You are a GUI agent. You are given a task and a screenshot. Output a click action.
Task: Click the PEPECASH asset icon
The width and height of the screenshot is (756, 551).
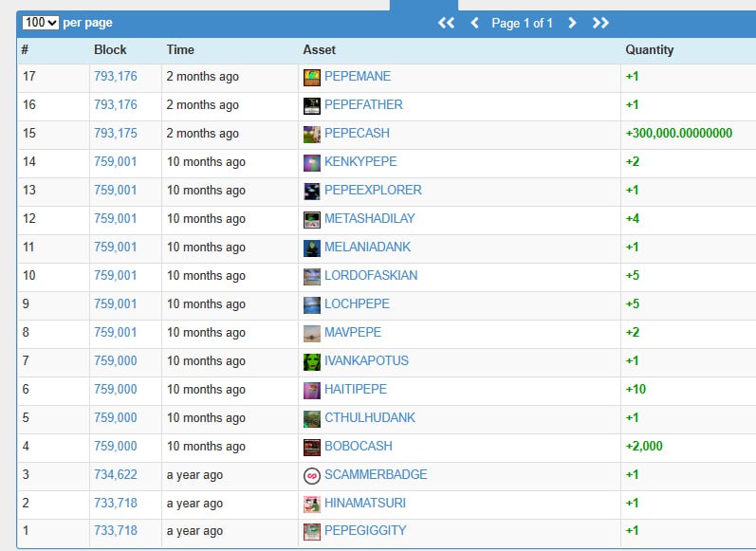point(312,135)
